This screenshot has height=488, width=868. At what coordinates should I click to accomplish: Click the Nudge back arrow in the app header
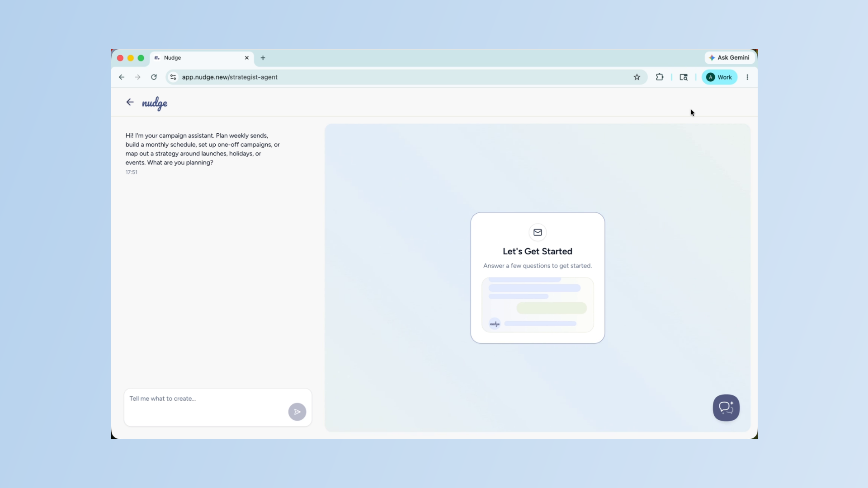[x=130, y=102]
